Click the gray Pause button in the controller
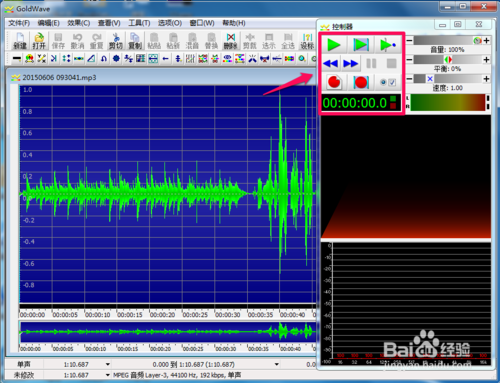500x383 pixels. click(371, 63)
